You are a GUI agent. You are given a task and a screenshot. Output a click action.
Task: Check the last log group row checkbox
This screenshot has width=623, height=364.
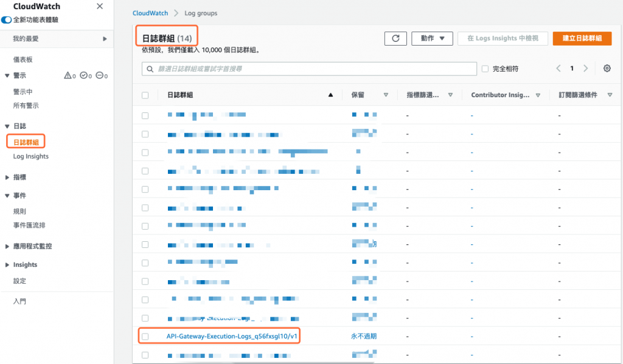(145, 355)
